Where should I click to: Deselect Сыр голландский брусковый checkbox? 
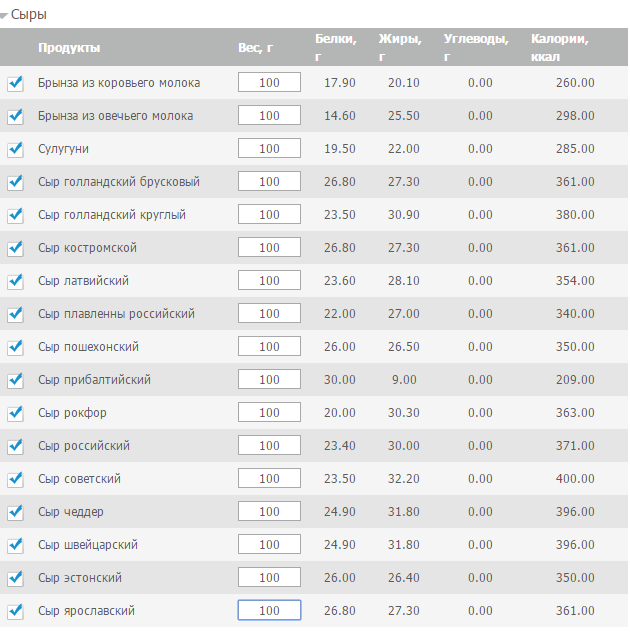click(x=15, y=182)
